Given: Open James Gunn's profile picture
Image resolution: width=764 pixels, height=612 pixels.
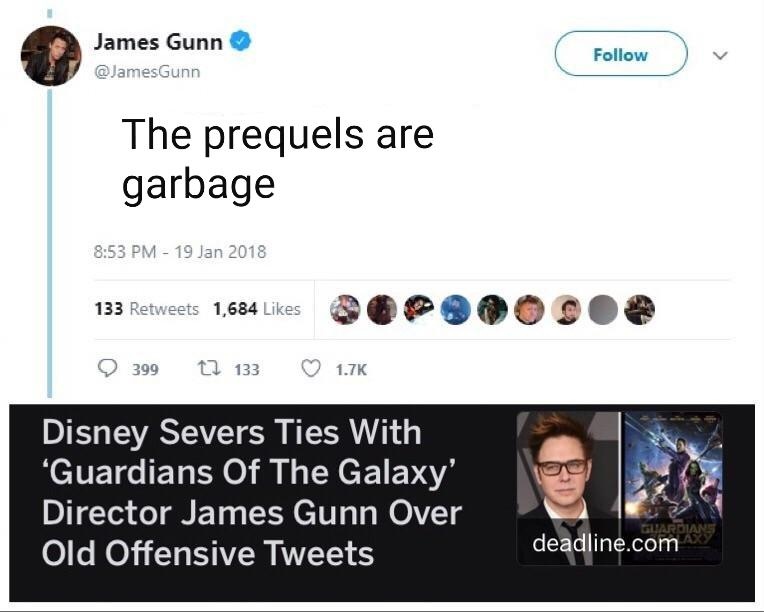Looking at the screenshot, I should click(x=51, y=56).
